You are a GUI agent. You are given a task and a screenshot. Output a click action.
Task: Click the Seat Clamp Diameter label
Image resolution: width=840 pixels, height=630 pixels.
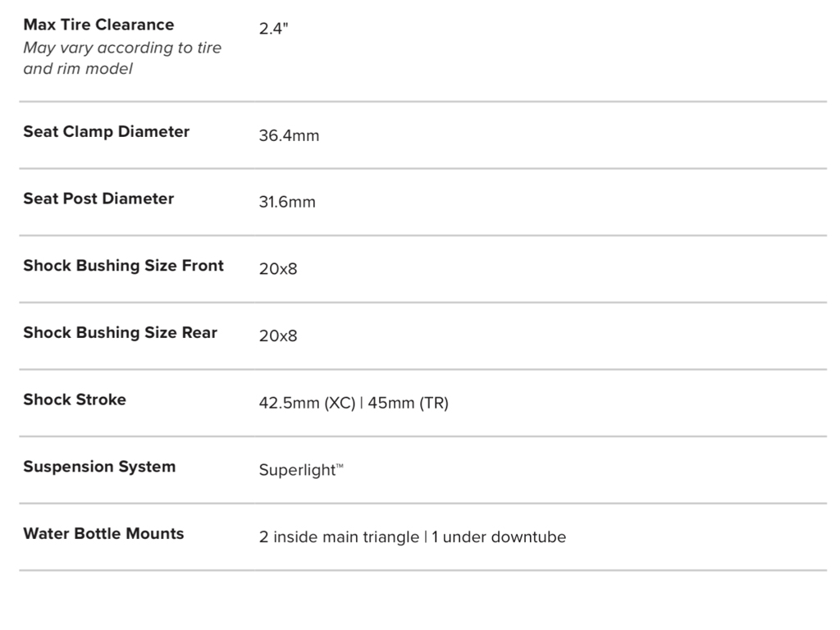click(x=106, y=131)
